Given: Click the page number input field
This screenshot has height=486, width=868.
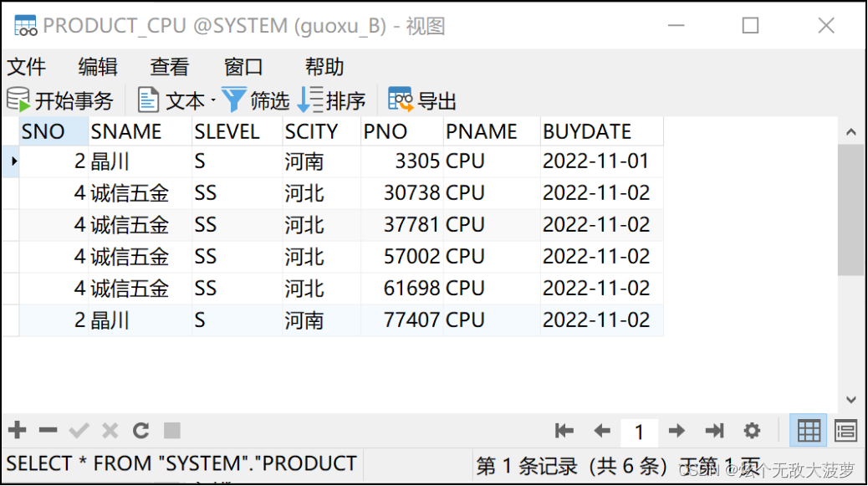Looking at the screenshot, I should click(640, 432).
